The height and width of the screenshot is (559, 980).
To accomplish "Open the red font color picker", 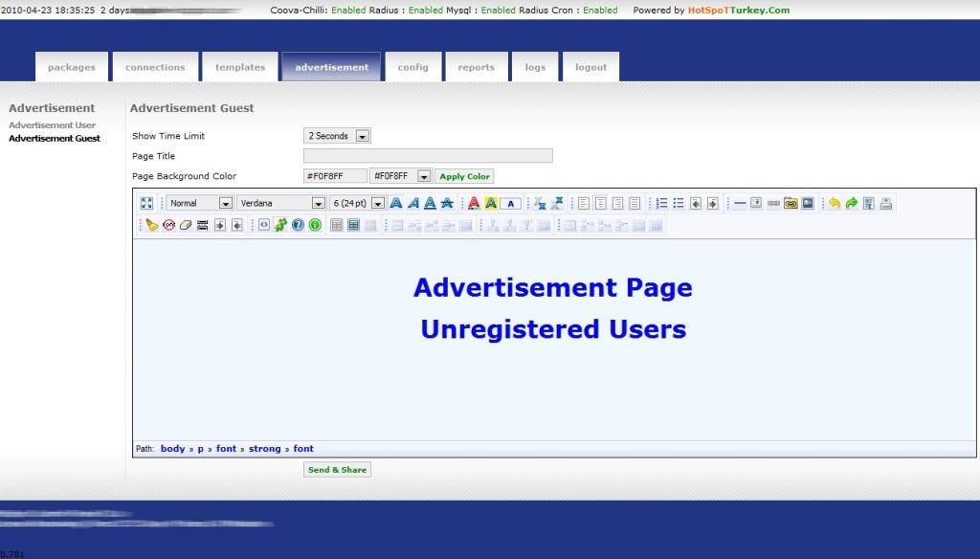I will tap(474, 203).
